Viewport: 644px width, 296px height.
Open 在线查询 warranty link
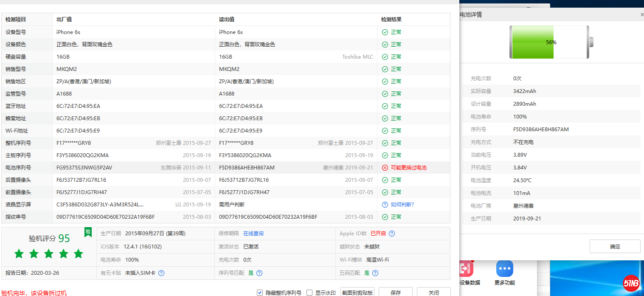pyautogui.click(x=253, y=234)
